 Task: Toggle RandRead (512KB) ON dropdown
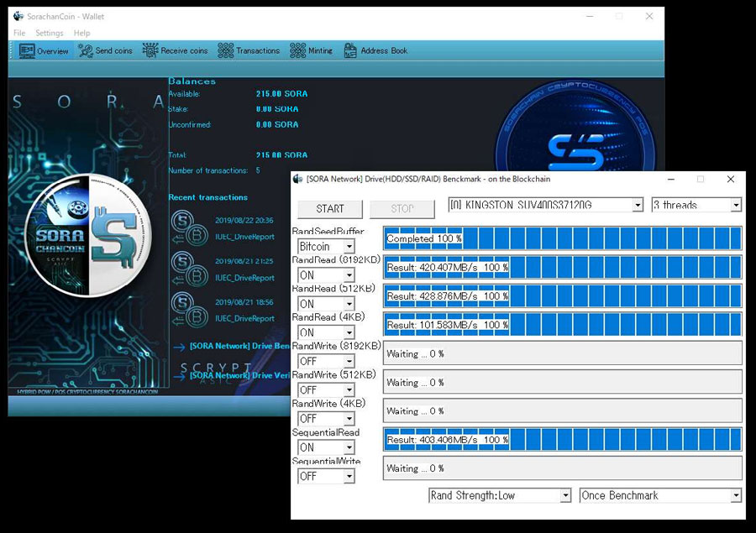coord(326,304)
